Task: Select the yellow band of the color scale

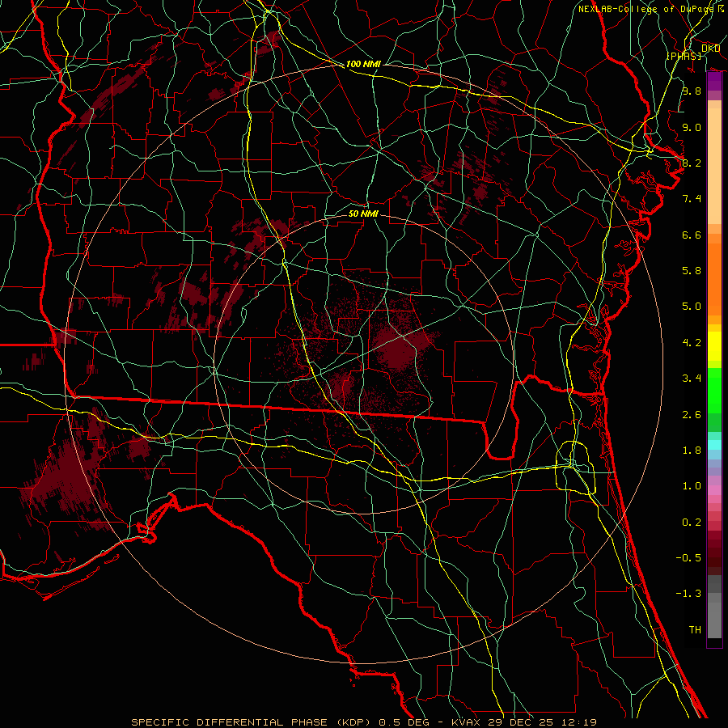Action: pyautogui.click(x=714, y=346)
